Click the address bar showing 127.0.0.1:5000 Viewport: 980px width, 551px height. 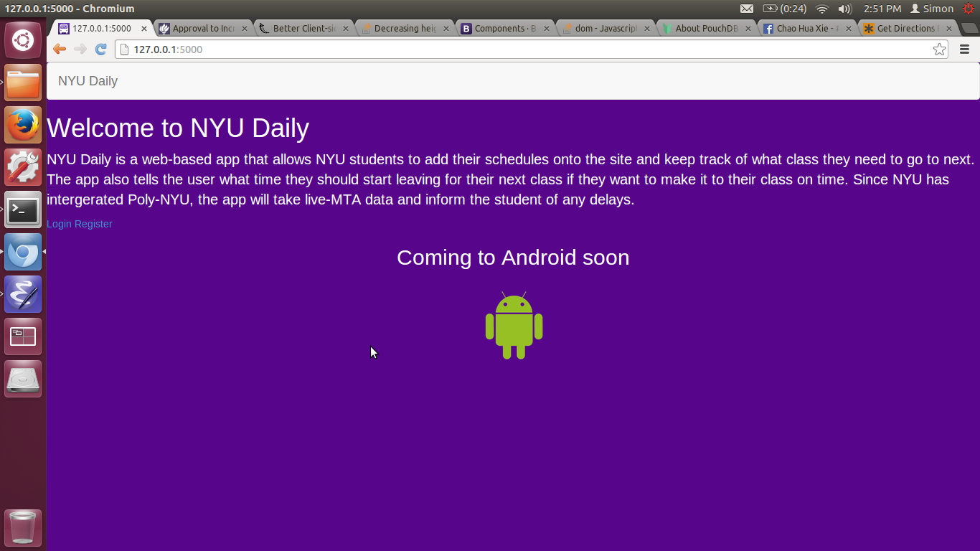coord(531,50)
